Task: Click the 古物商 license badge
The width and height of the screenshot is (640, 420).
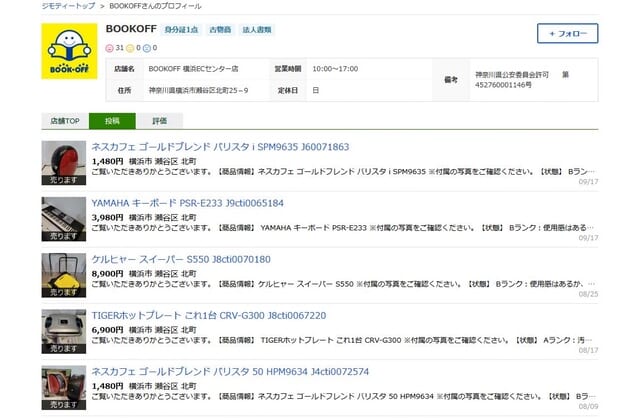Action: click(220, 30)
